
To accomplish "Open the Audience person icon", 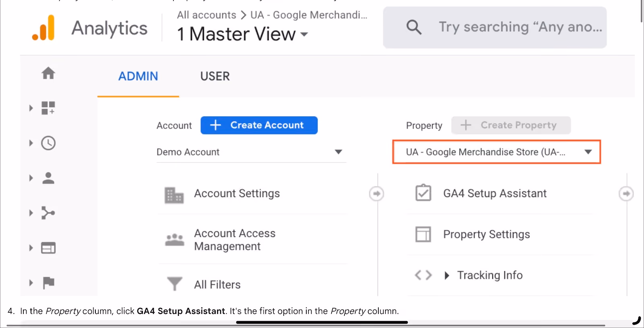I will 48,178.
